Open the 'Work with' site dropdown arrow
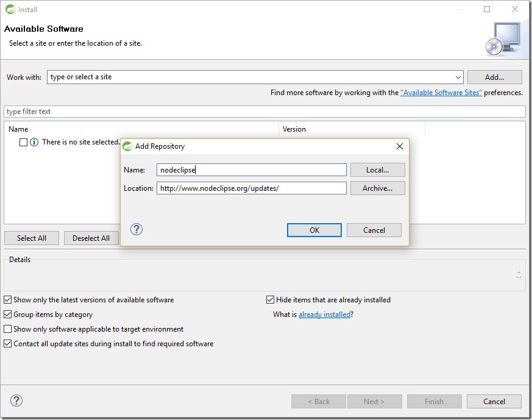The image size is (532, 420). [458, 77]
